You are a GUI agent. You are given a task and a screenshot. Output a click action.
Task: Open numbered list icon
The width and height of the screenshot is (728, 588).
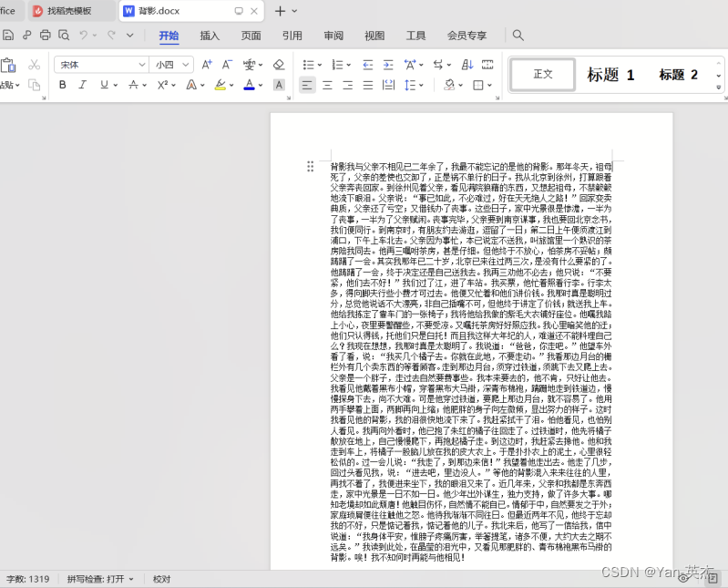coord(337,65)
